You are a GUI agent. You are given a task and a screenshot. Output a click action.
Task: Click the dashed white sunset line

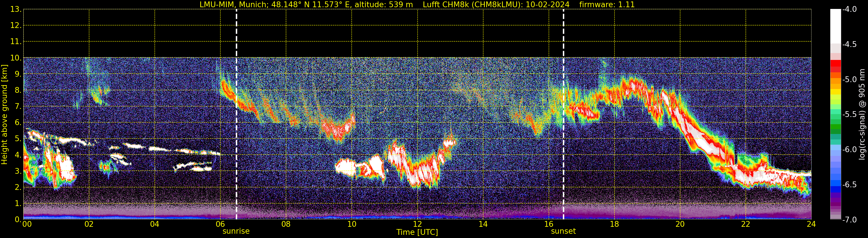point(563,115)
